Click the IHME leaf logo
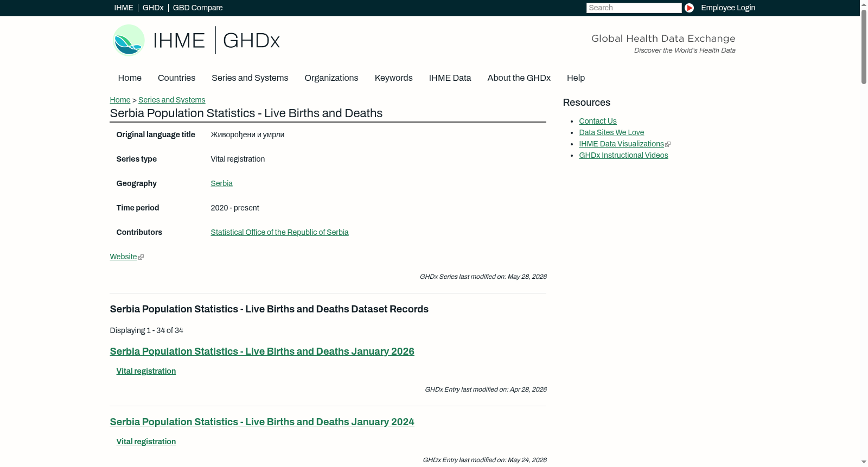 point(129,40)
